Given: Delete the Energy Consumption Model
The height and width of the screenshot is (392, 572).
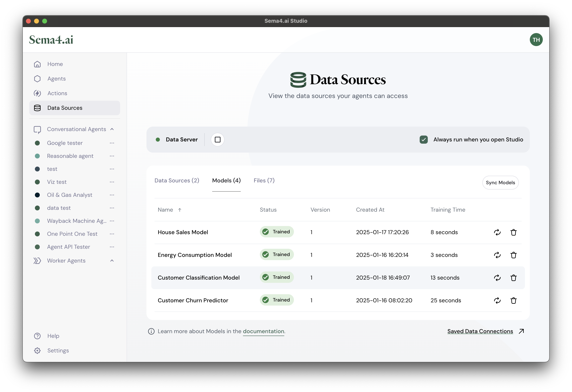Looking at the screenshot, I should 513,255.
